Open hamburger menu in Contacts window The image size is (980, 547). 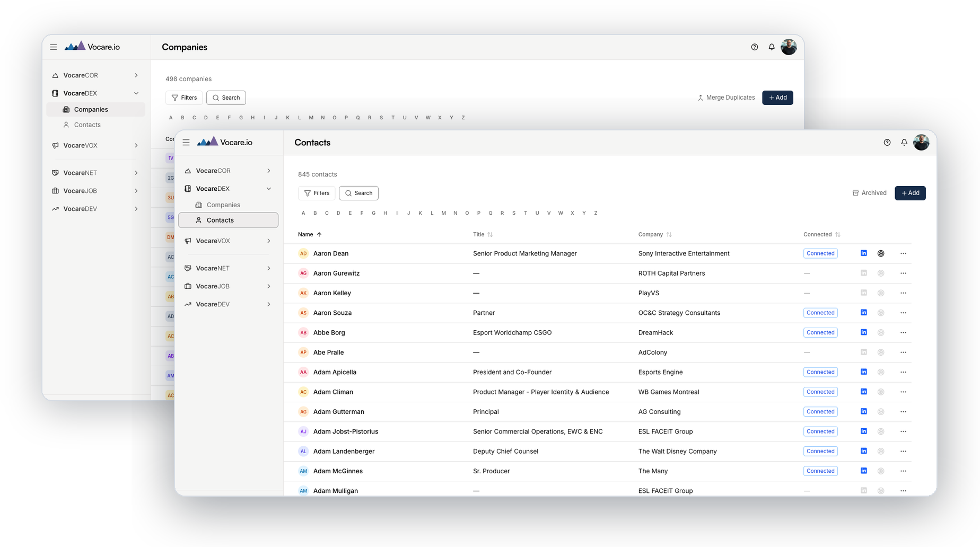pos(186,143)
